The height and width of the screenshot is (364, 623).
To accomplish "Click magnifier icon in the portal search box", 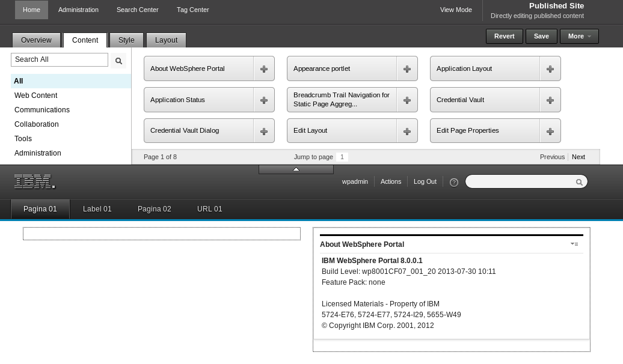I will [579, 182].
